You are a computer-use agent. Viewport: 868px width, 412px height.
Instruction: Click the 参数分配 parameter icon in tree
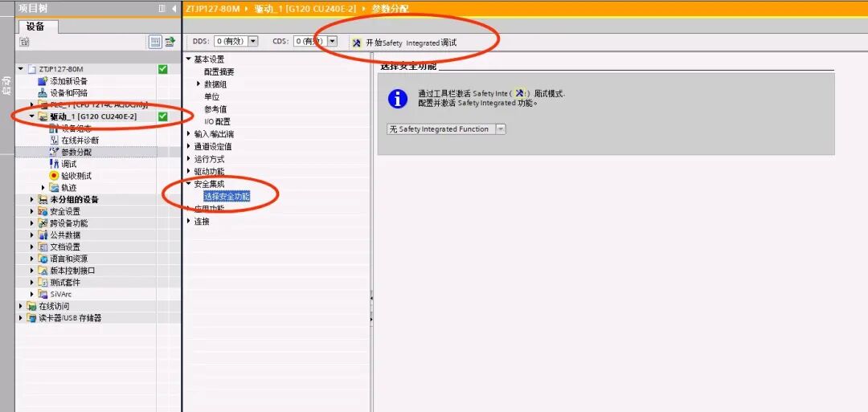(55, 152)
